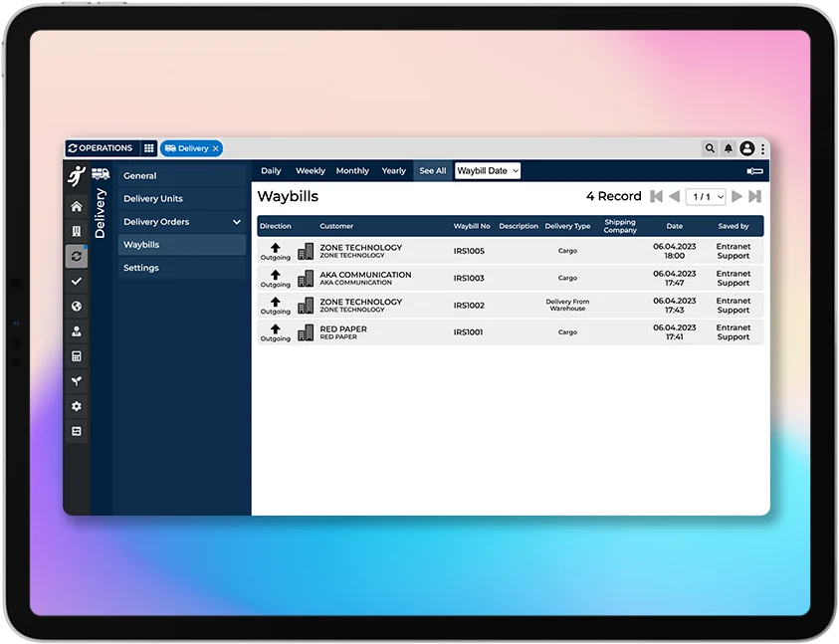Viewport: 839px width, 644px height.
Task: Open the 1 / 1 page selector dropdown
Action: [x=706, y=197]
